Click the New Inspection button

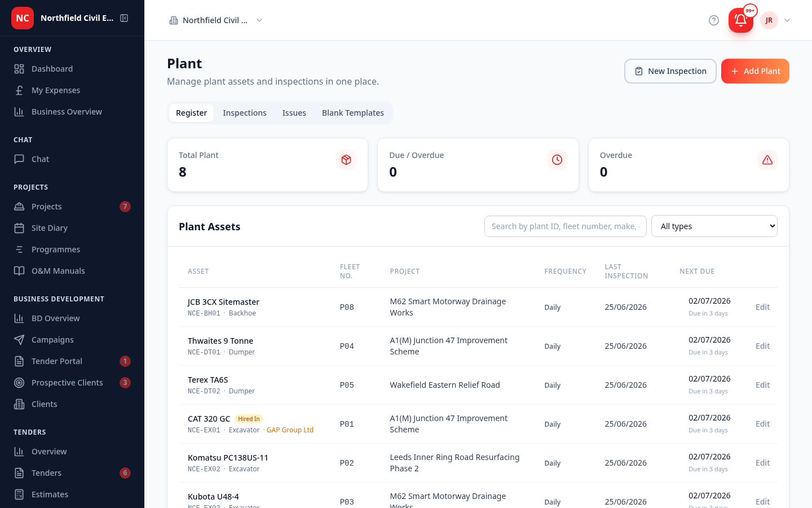coord(670,71)
